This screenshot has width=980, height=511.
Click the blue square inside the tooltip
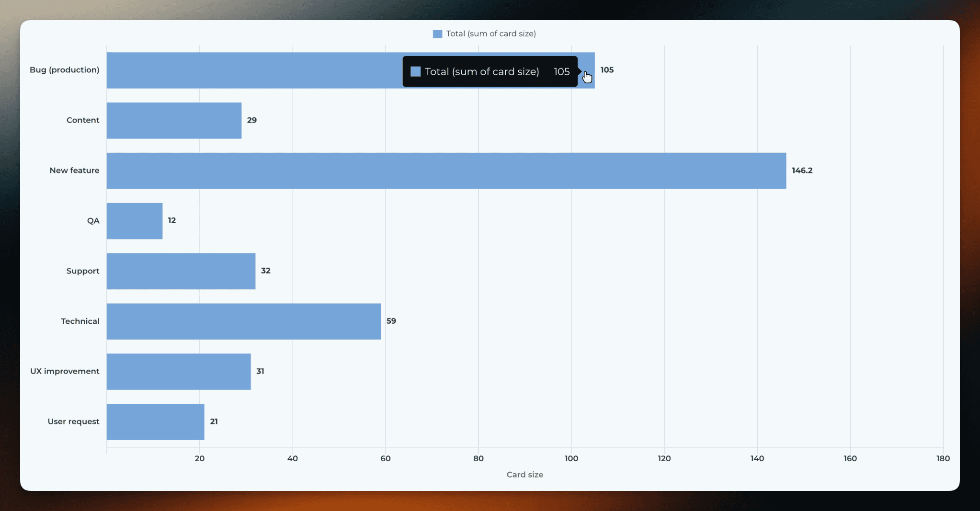tap(416, 71)
